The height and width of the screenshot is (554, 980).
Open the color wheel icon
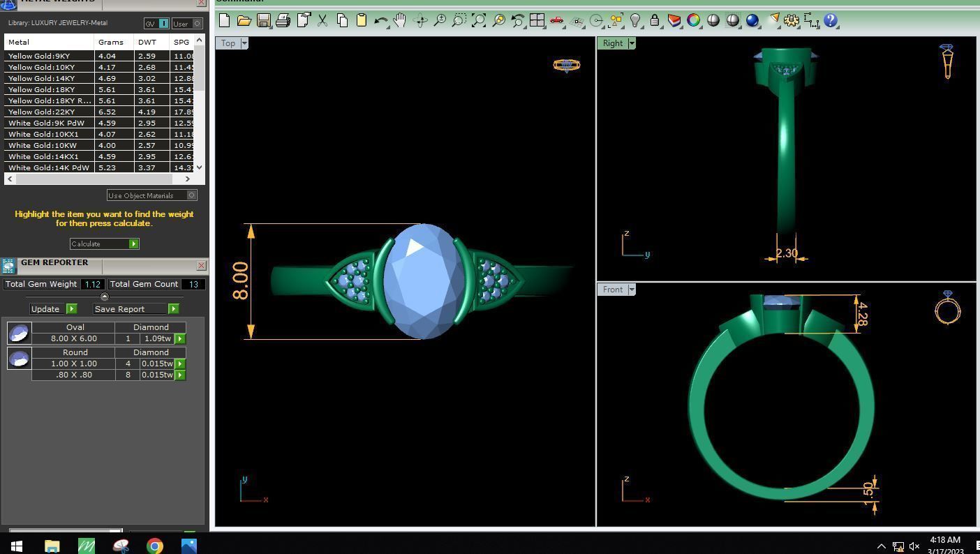point(694,21)
